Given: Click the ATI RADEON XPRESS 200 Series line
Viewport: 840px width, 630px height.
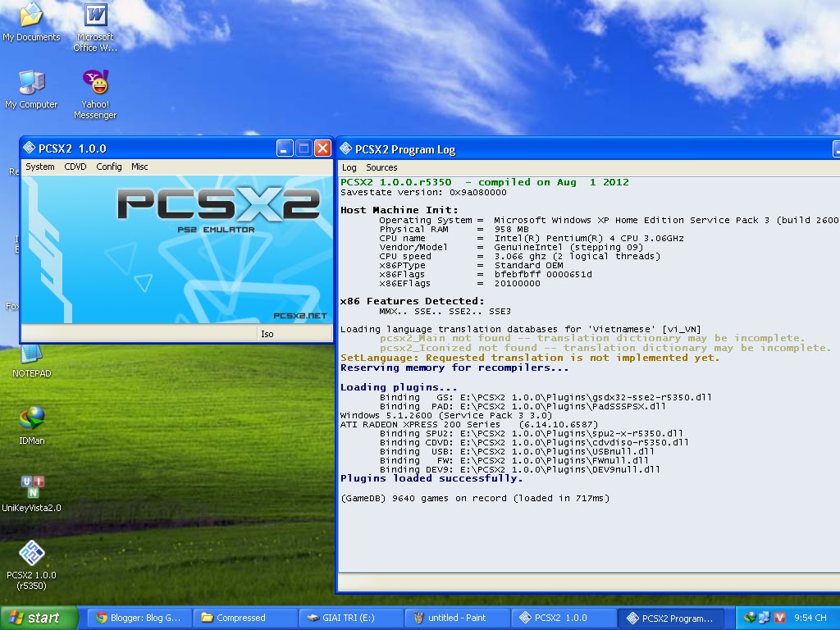Looking at the screenshot, I should pos(469,424).
